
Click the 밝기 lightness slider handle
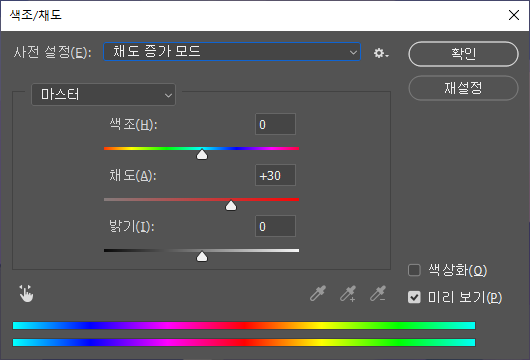(202, 257)
